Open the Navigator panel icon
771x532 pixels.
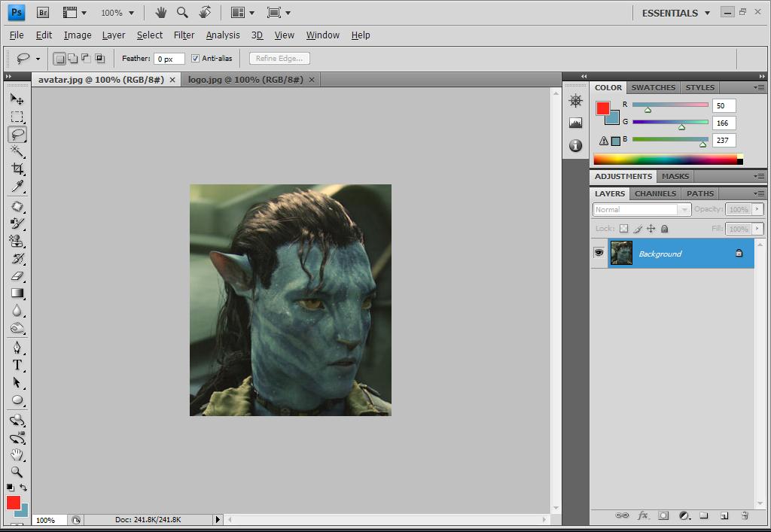(575, 101)
